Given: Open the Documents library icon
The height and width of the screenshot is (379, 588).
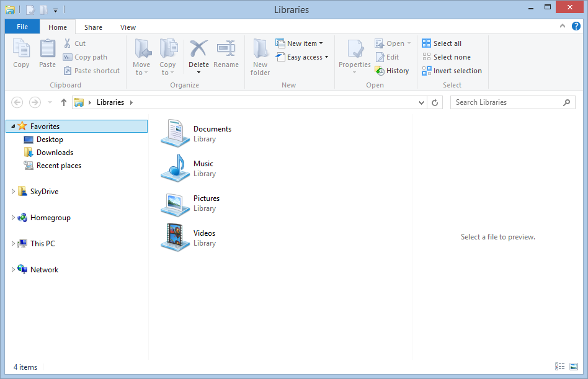Looking at the screenshot, I should click(x=174, y=133).
